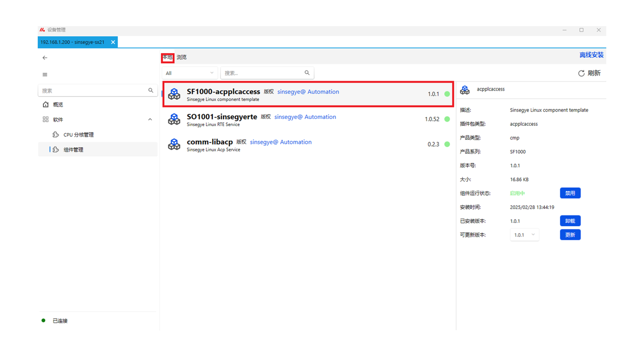
Task: Click the 刷新 button
Action: (589, 73)
